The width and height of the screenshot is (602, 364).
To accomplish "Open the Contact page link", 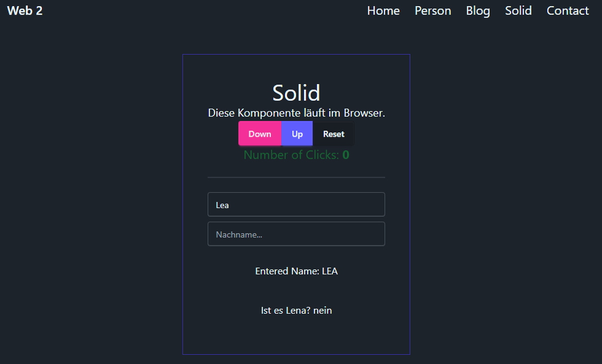I will point(568,10).
